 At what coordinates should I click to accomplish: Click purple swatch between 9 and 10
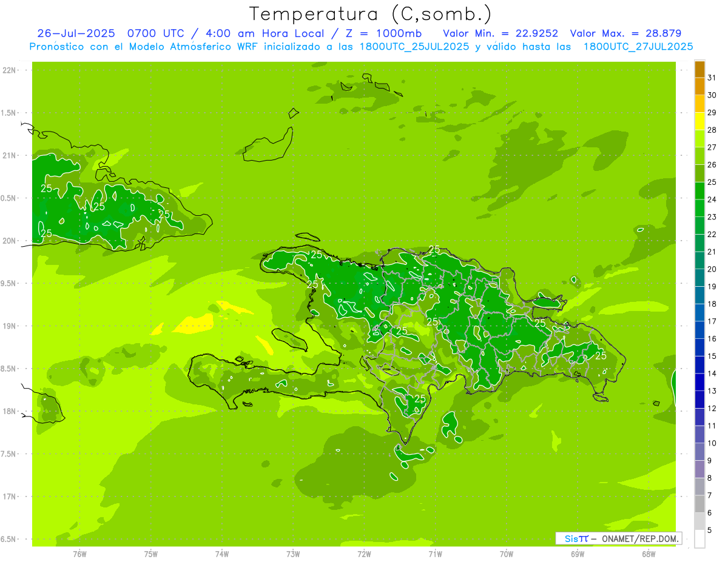pos(699,452)
